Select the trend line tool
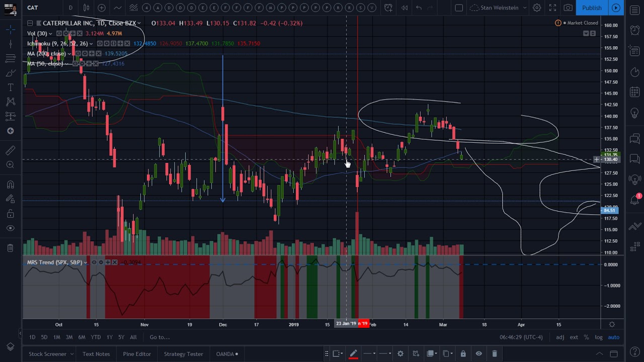Viewport: 644px width, 362px height. click(10, 44)
